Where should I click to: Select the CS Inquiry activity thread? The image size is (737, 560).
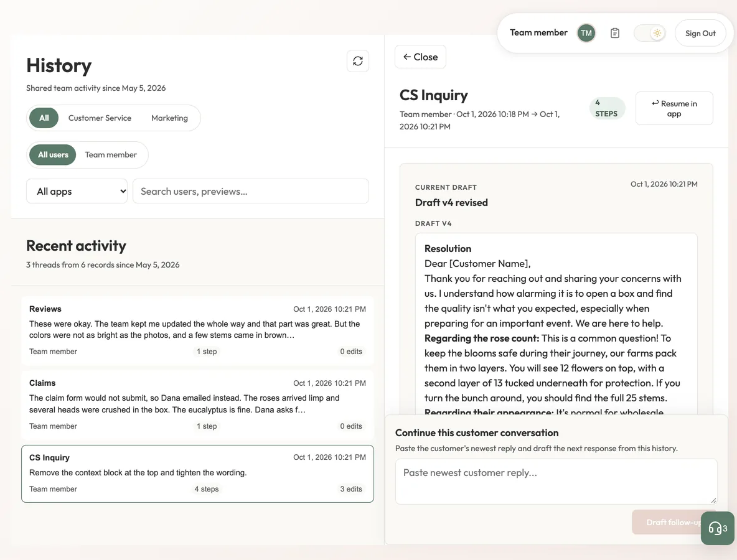coord(197,474)
